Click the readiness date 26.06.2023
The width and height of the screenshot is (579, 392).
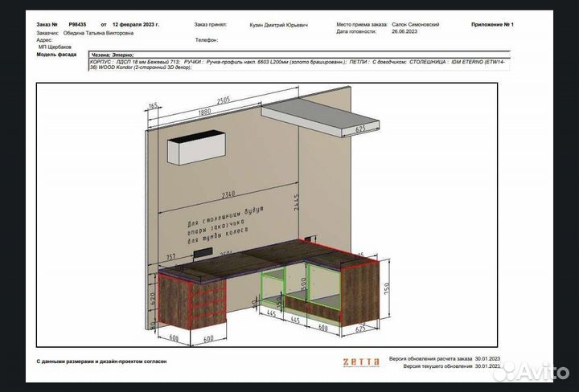[404, 32]
